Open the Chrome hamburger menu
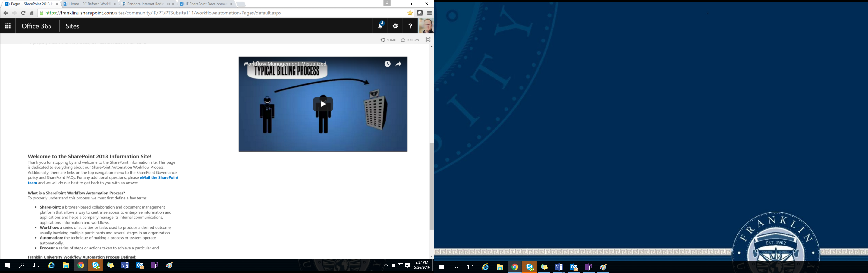The width and height of the screenshot is (868, 273). pyautogui.click(x=429, y=13)
